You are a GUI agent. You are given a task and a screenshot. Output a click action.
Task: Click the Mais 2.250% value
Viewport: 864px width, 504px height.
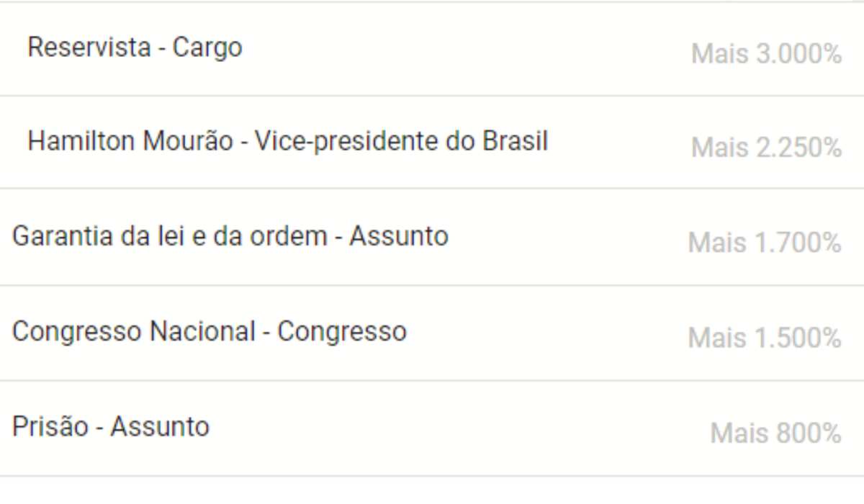766,148
